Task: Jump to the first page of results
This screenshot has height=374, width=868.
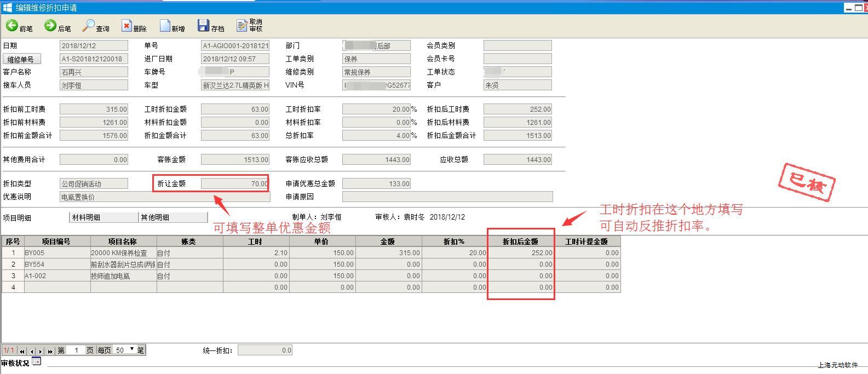Action: point(22,351)
